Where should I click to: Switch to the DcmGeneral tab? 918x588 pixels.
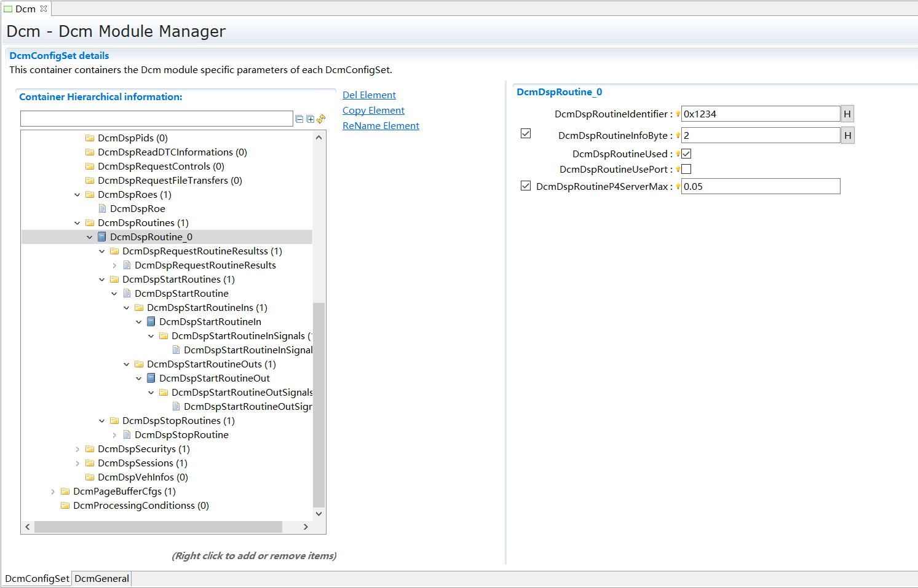click(x=101, y=578)
